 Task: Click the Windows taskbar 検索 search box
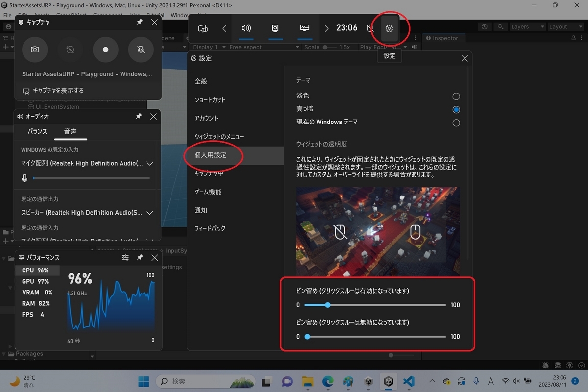click(205, 381)
